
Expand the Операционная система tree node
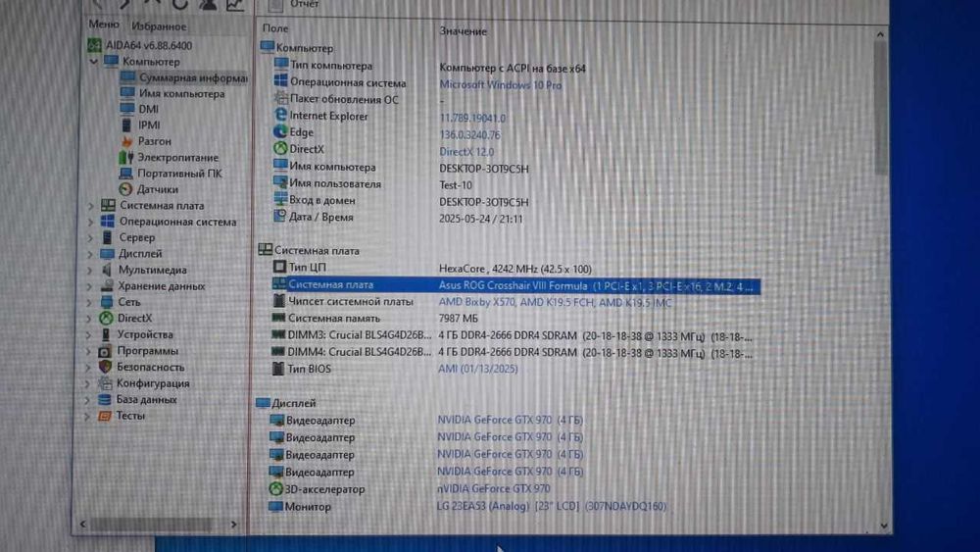pos(91,222)
